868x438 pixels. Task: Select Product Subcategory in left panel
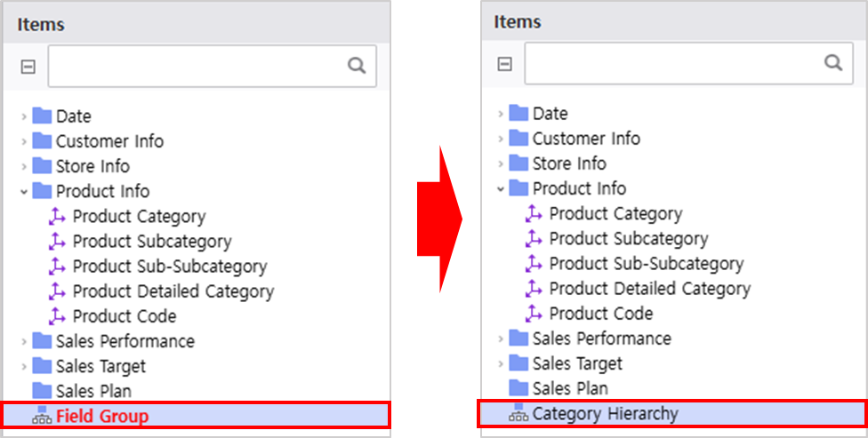click(x=152, y=242)
